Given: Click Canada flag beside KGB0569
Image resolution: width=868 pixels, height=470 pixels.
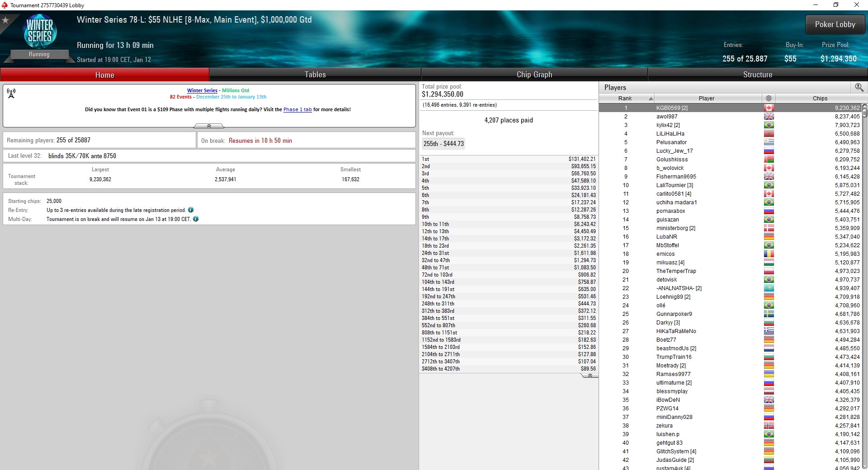Looking at the screenshot, I should click(769, 108).
